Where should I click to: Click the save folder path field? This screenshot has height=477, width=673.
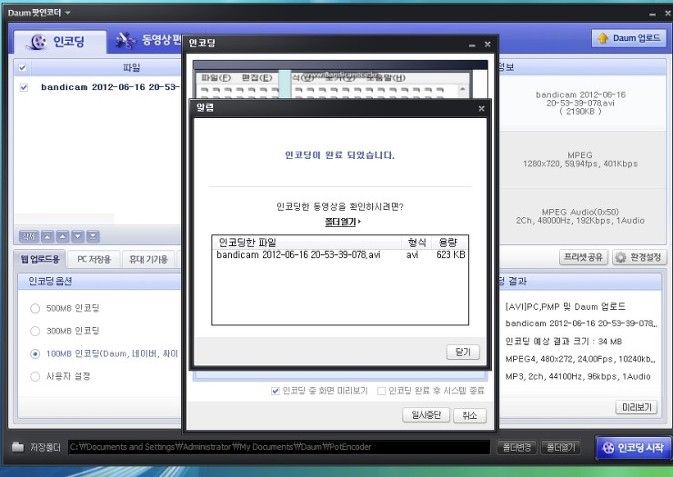(279, 447)
